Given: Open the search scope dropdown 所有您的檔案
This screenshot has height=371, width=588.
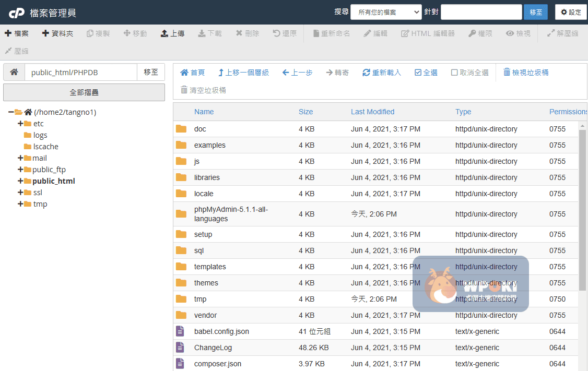Looking at the screenshot, I should pyautogui.click(x=386, y=12).
